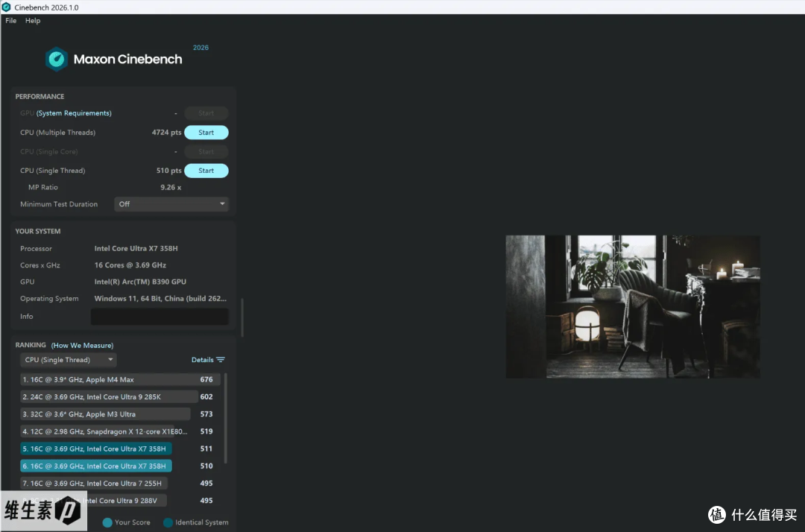The image size is (805, 532).
Task: Click the Details filter lines icon
Action: [221, 360]
